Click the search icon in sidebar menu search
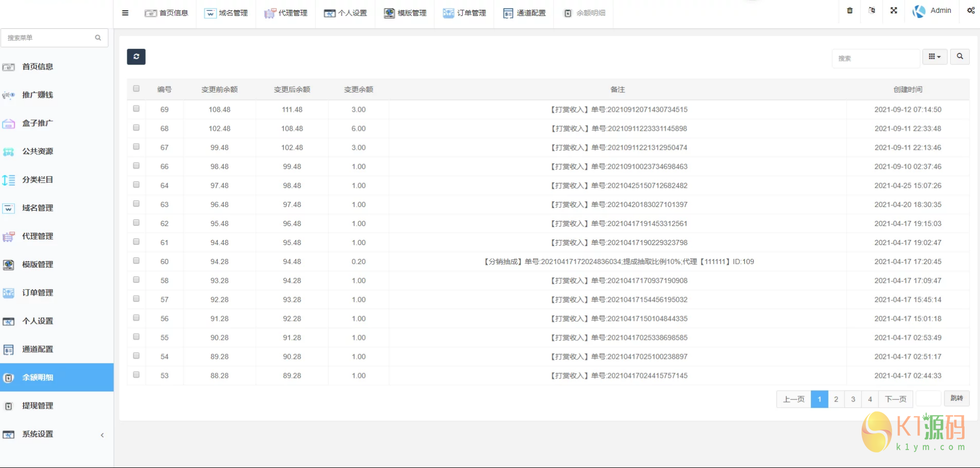This screenshot has width=980, height=468. 98,38
